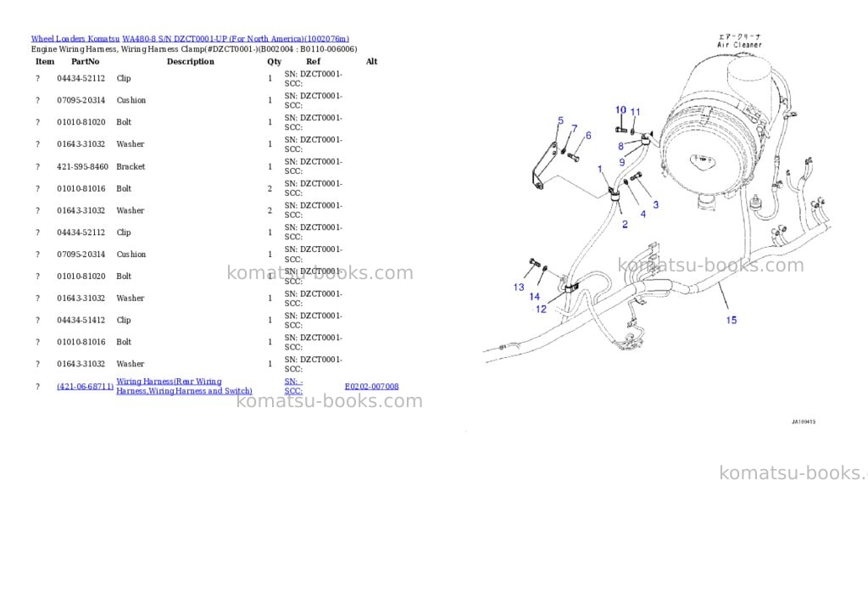Click the quantity 2 in the Washer row
The width and height of the screenshot is (868, 615).
click(x=270, y=210)
